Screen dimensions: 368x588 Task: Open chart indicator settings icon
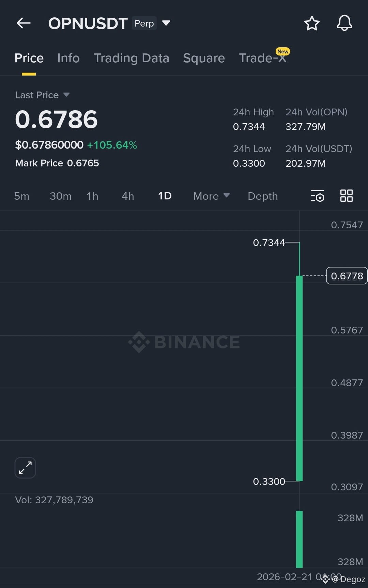click(x=318, y=196)
